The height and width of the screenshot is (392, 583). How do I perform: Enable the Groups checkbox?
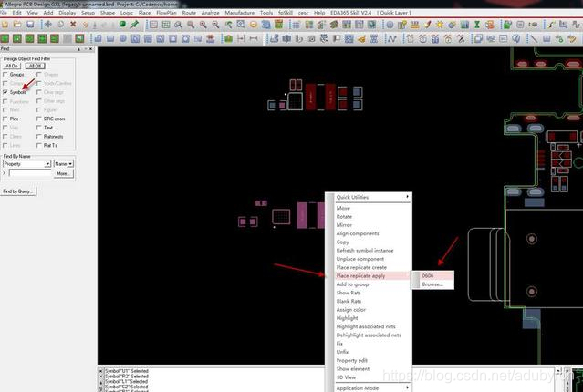pyautogui.click(x=5, y=75)
